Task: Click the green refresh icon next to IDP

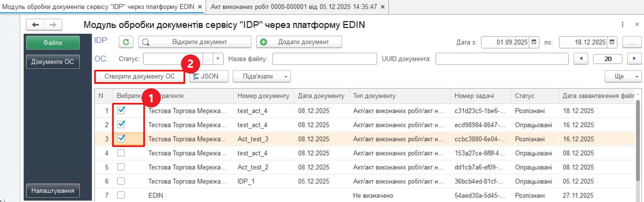Action: 126,42
